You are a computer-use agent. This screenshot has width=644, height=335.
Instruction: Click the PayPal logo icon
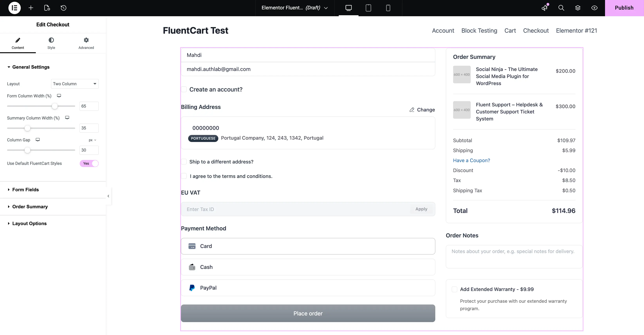click(x=192, y=287)
